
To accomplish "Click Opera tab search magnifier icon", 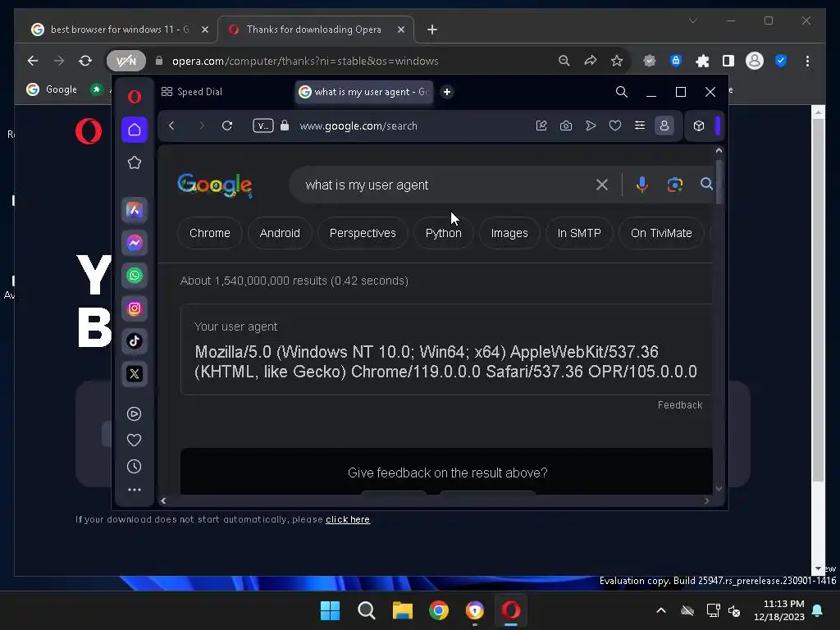I will (x=622, y=92).
